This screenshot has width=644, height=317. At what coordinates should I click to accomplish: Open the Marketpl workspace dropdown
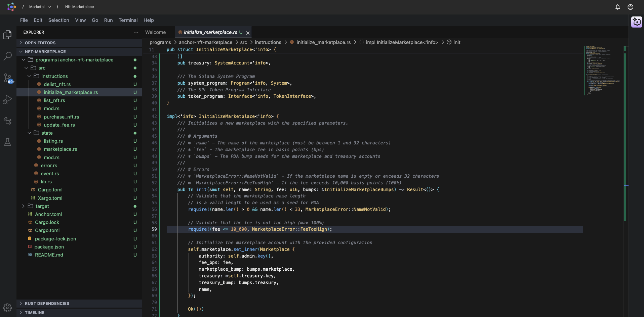[x=40, y=7]
